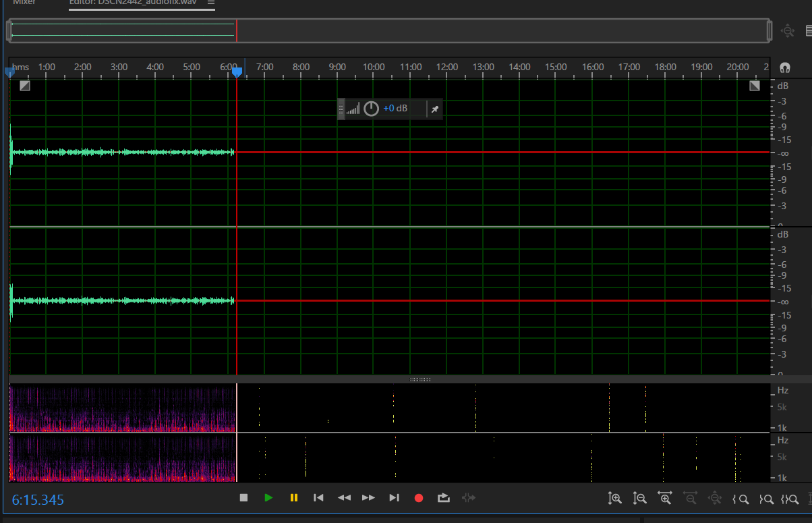
Task: Click the 5k frequency label in lower spectrogram
Action: pyautogui.click(x=782, y=457)
